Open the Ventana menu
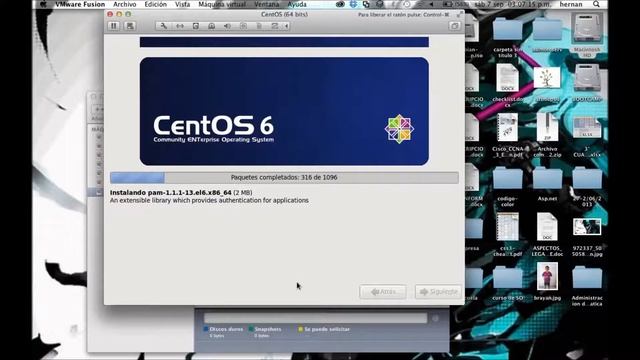 [x=267, y=4]
